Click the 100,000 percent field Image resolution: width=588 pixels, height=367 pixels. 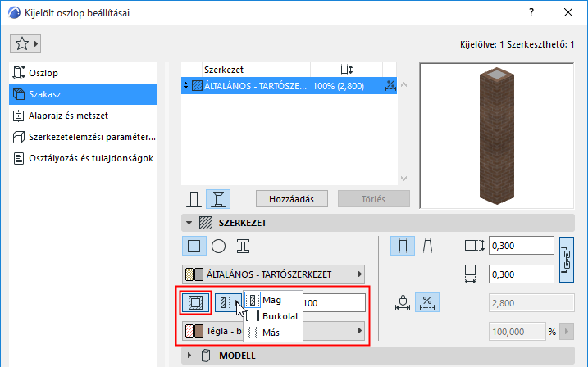click(517, 332)
